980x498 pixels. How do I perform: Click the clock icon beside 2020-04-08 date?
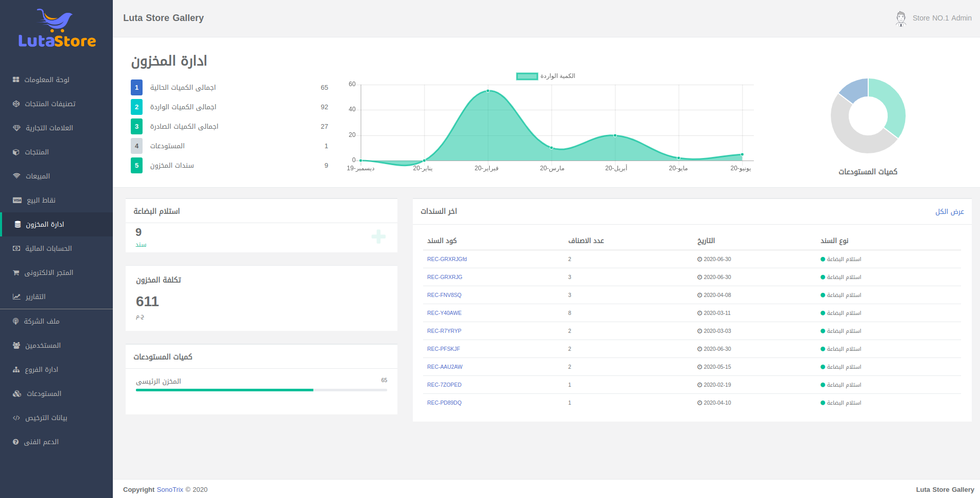click(699, 295)
